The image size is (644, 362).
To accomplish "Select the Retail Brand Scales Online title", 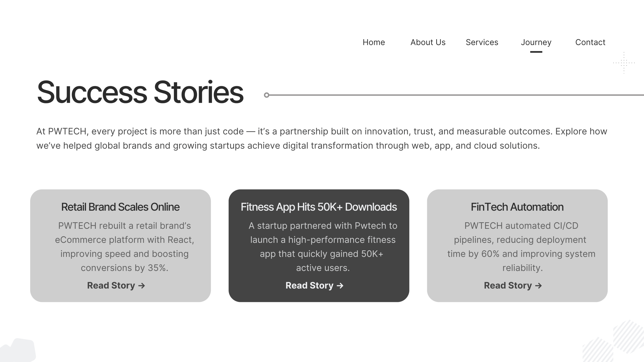I will pos(120,207).
